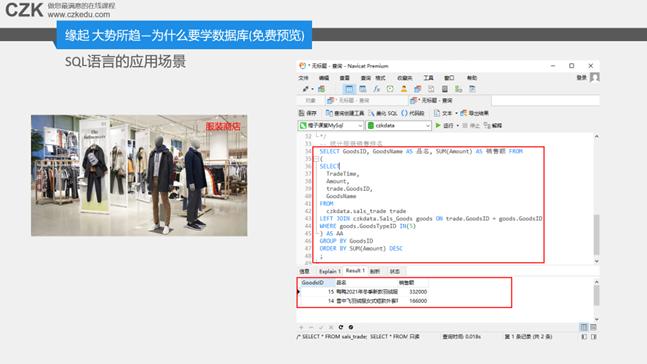647x364 pixels.
Task: Expand the connection icon dropdown arrow
Action: [x=312, y=89]
